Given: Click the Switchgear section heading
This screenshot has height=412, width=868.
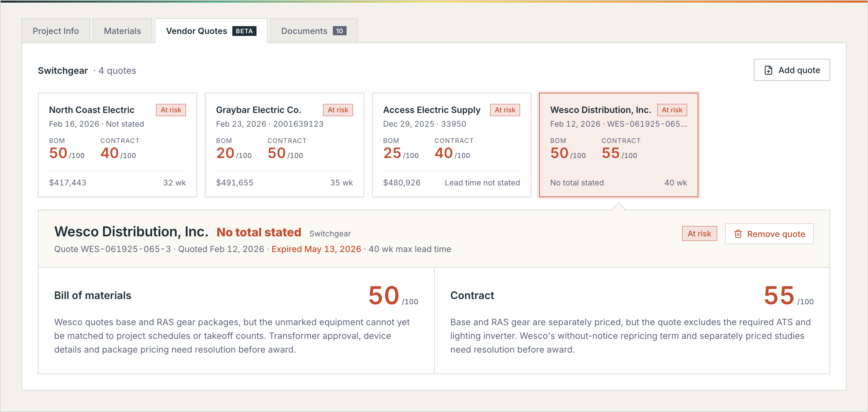Looking at the screenshot, I should coord(63,71).
